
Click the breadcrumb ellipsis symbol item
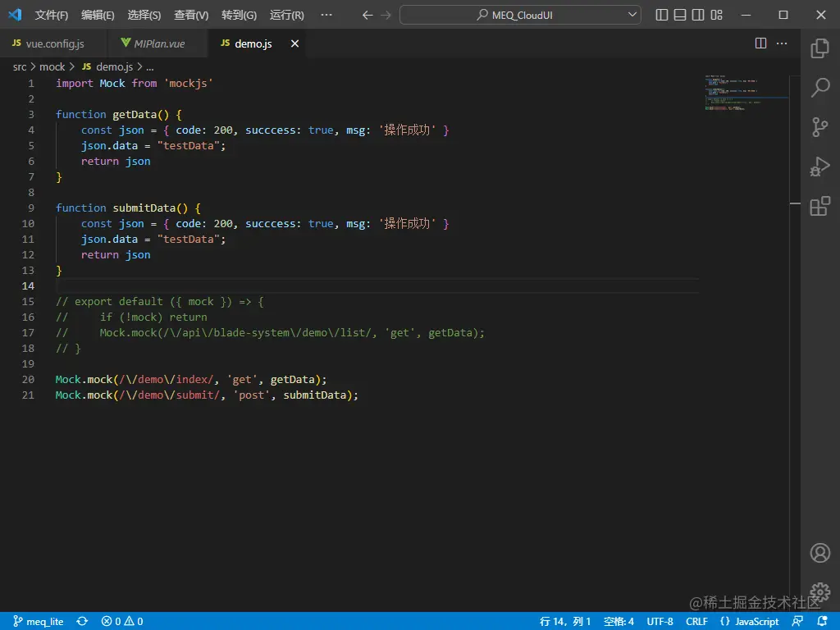(150, 67)
